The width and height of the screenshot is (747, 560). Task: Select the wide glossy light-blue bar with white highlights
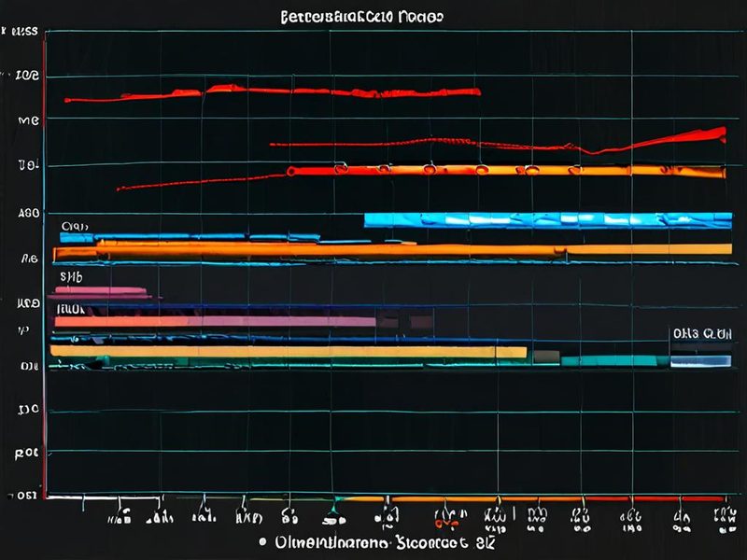(548, 220)
